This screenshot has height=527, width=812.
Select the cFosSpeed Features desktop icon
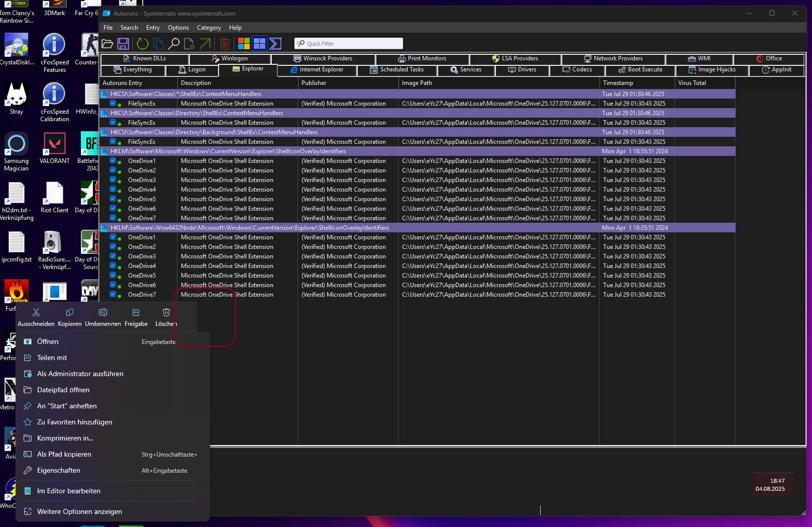click(x=54, y=53)
